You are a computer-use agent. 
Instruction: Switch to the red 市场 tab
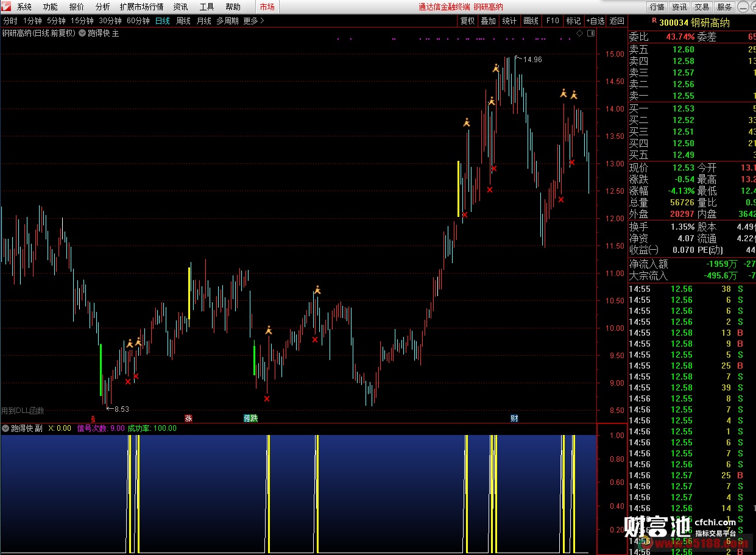[267, 7]
